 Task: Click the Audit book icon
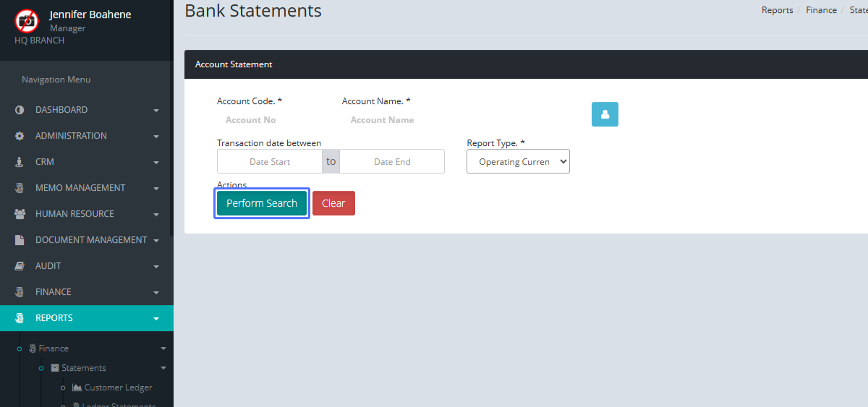point(20,266)
